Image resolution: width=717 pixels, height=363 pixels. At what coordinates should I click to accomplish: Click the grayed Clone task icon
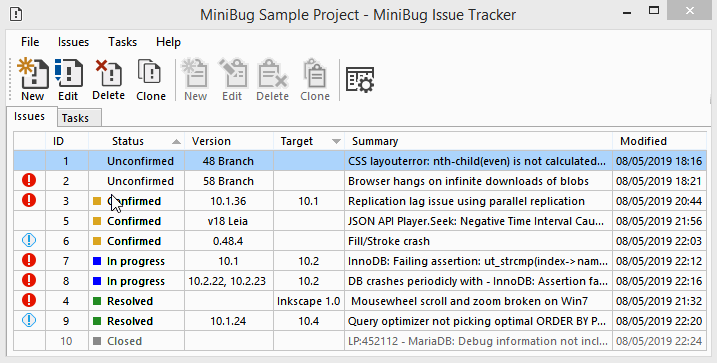[315, 73]
